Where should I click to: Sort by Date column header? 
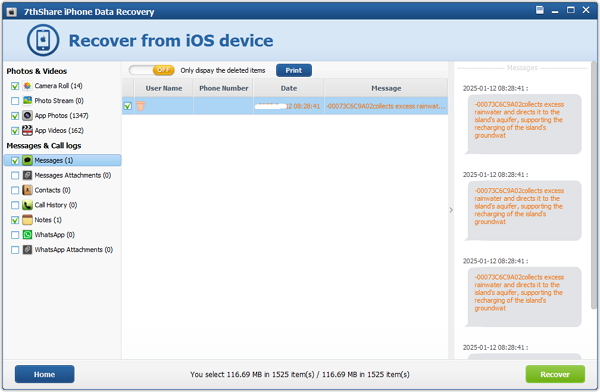[x=289, y=88]
